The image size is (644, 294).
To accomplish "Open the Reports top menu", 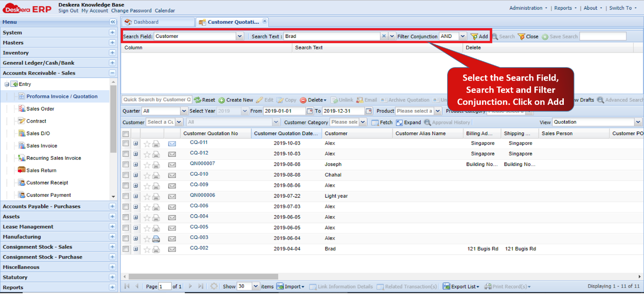I will click(565, 8).
